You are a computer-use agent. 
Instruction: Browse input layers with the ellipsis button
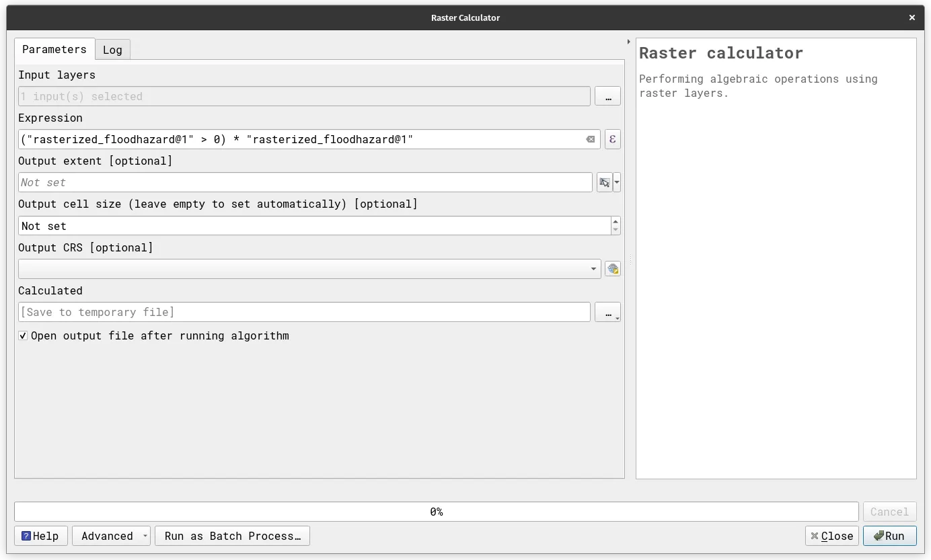coord(607,96)
